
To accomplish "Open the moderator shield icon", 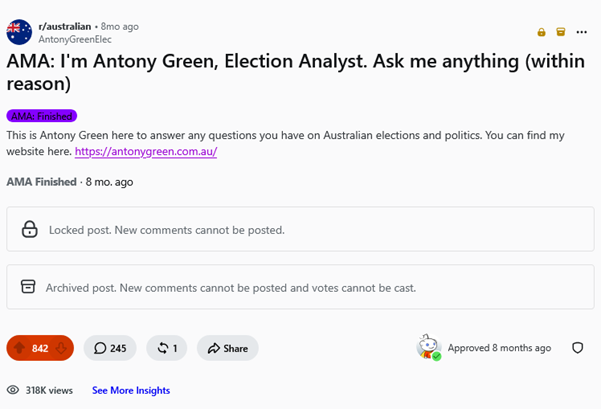I will (x=578, y=348).
